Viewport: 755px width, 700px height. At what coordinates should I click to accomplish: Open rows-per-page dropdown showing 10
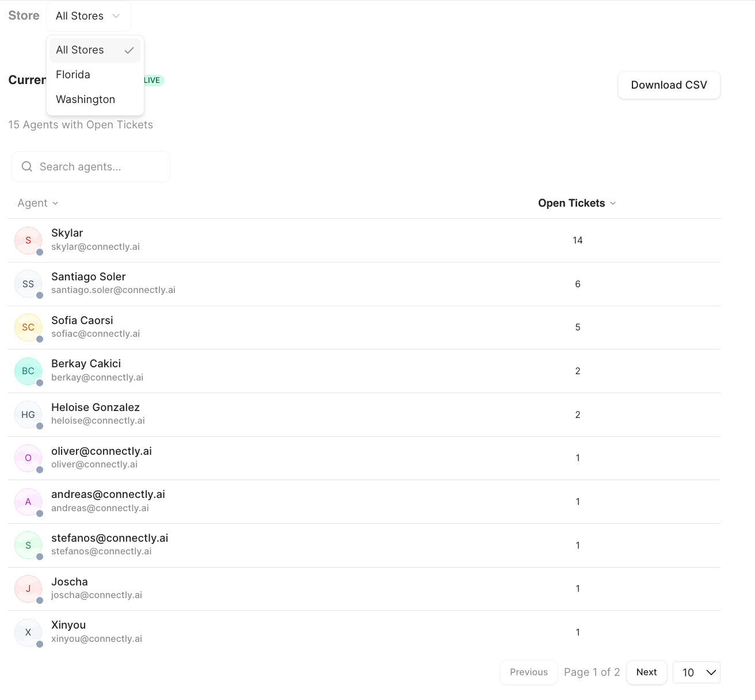(x=696, y=672)
